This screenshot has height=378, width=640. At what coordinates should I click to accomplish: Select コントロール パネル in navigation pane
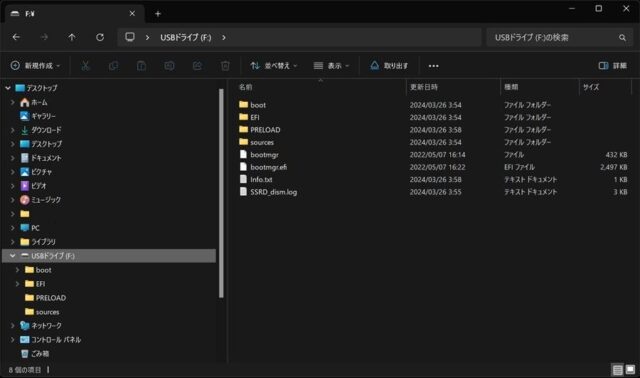(56, 340)
